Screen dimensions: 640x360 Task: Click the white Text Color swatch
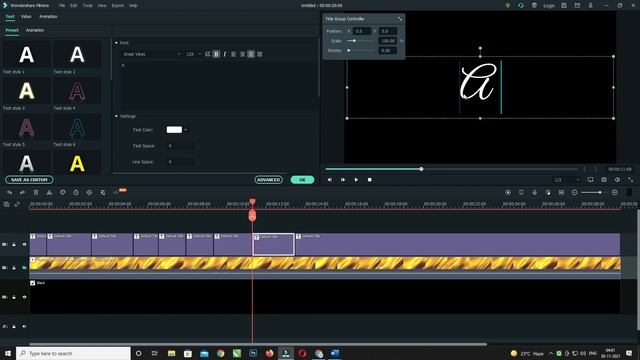(x=174, y=130)
